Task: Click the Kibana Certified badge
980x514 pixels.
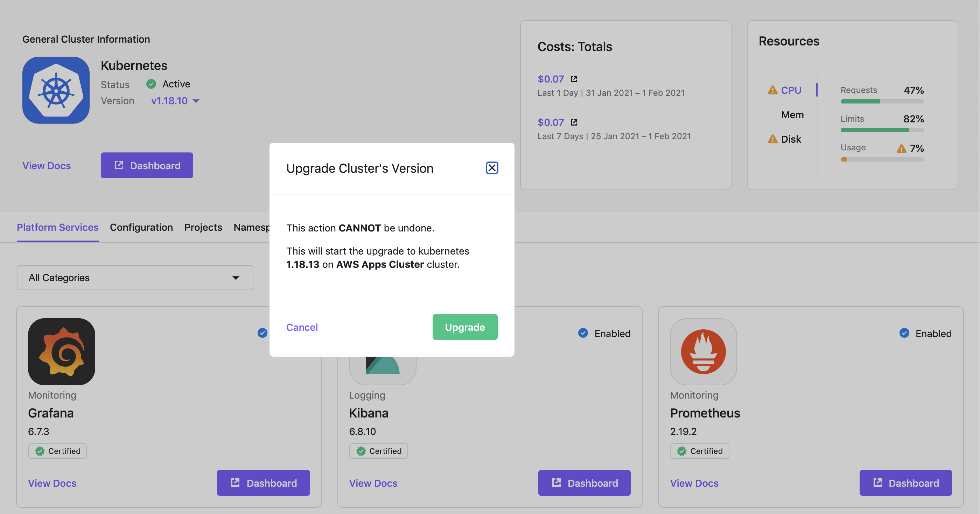Action: [x=379, y=451]
